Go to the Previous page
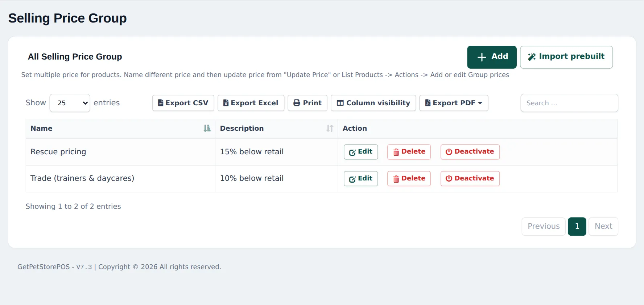This screenshot has height=305, width=644. [544, 227]
